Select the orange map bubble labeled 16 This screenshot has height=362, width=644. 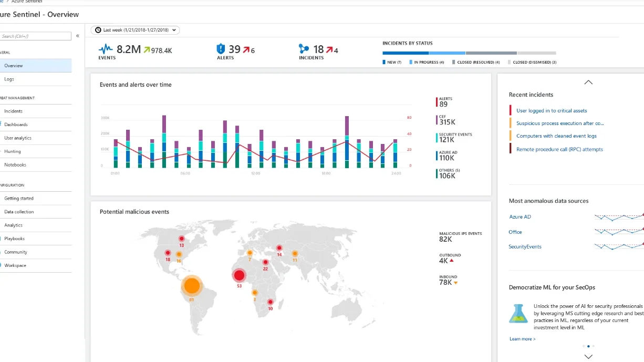[179, 254]
